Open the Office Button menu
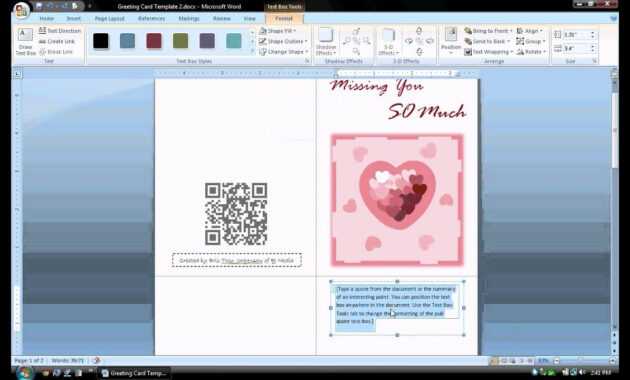 click(21, 10)
